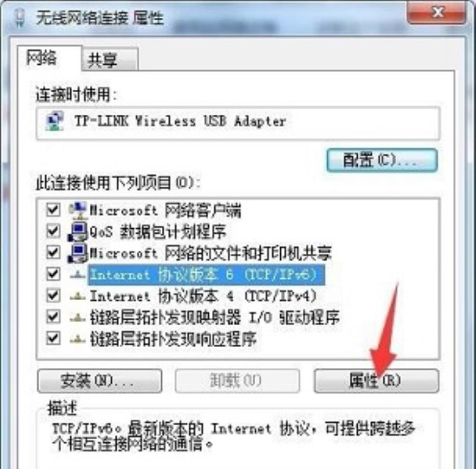Click the TP-LINK Wireless USB Adapter icon
The height and width of the screenshot is (469, 476).
pyautogui.click(x=55, y=121)
